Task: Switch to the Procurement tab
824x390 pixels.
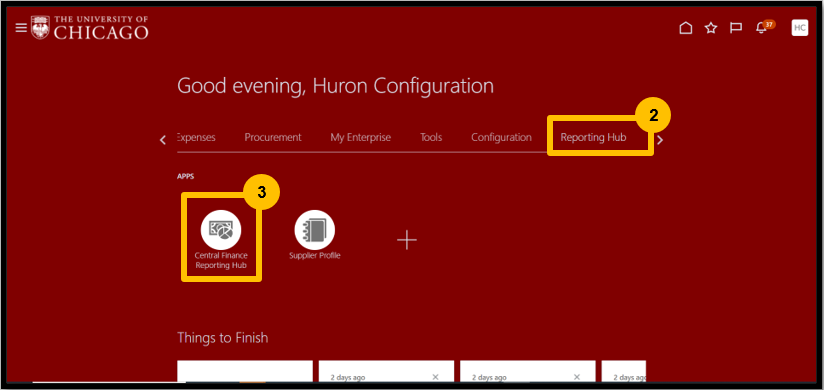Action: click(x=273, y=138)
